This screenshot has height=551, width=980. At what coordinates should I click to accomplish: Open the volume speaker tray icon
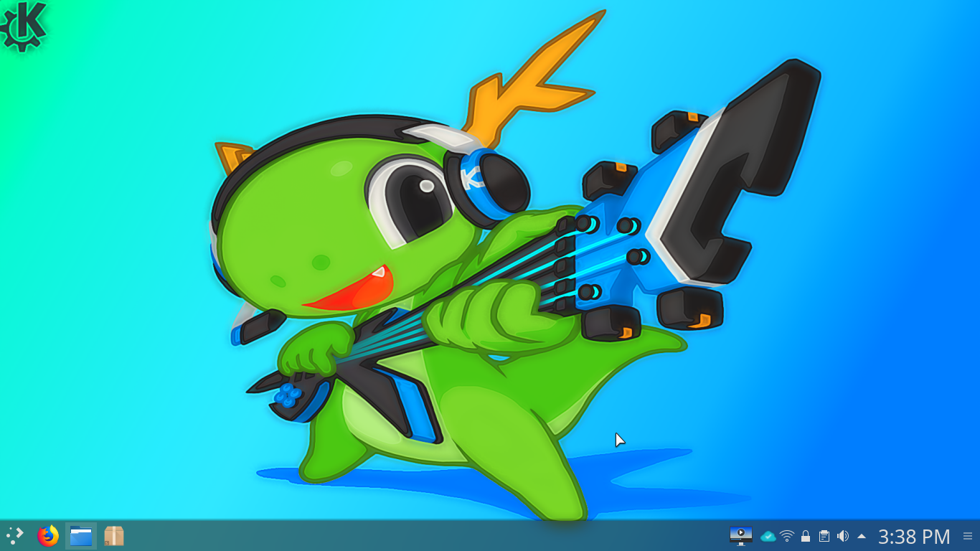click(x=843, y=536)
